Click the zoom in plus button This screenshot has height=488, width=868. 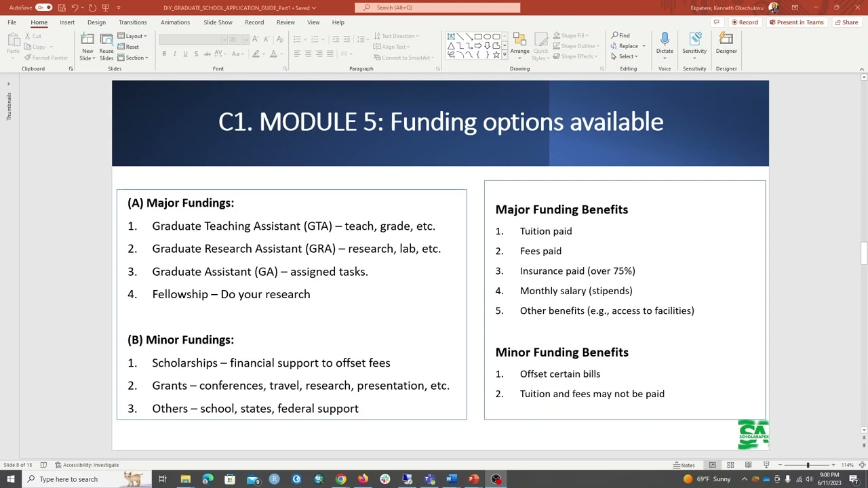pyautogui.click(x=833, y=465)
